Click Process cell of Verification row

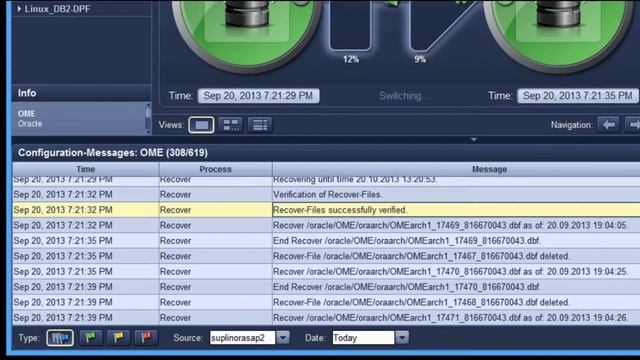[x=216, y=194]
